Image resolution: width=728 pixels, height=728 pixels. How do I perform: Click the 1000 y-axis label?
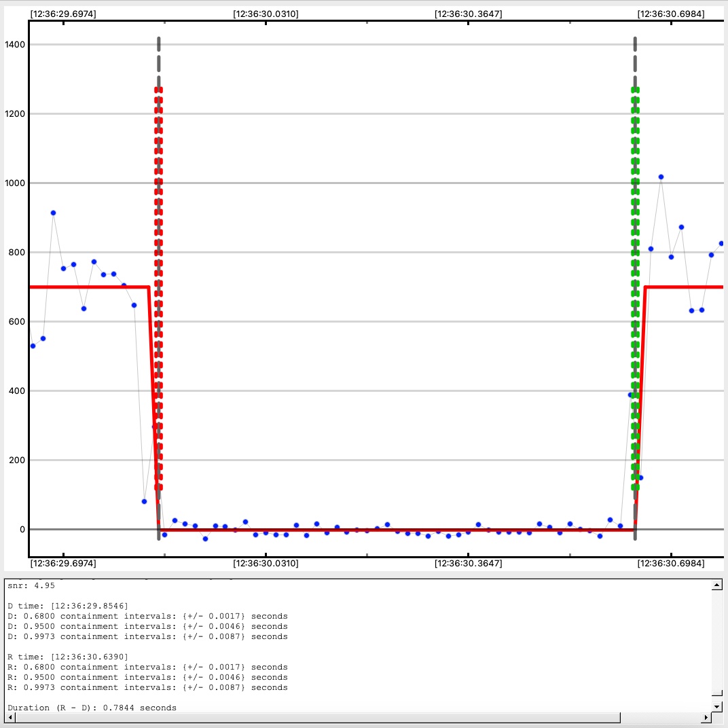[15, 183]
